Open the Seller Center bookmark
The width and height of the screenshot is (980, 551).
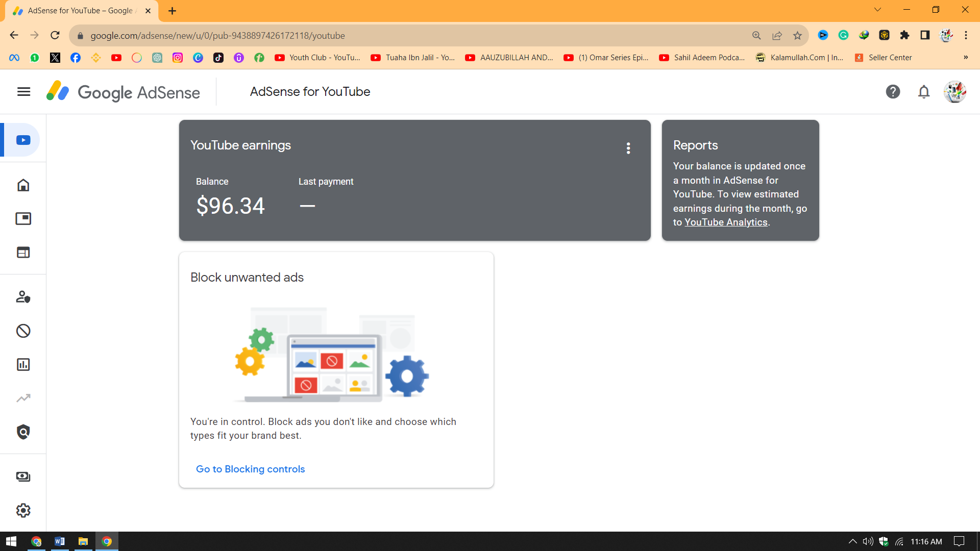click(884, 58)
